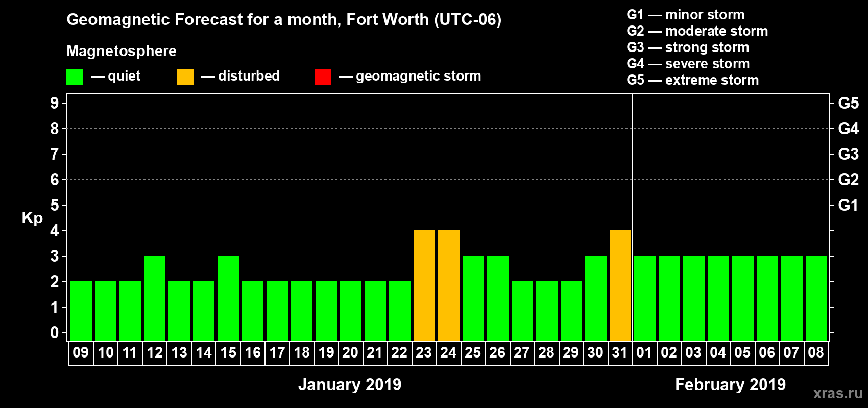Click the Geomagnetic Forecast chart title
868x408 pixels.
pyautogui.click(x=284, y=20)
